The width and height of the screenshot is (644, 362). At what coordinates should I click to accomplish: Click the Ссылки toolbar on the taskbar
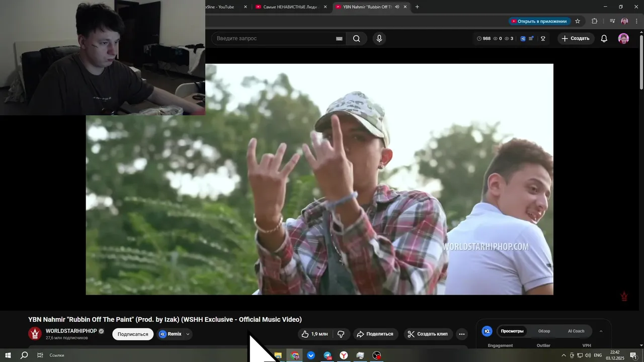[57, 355]
